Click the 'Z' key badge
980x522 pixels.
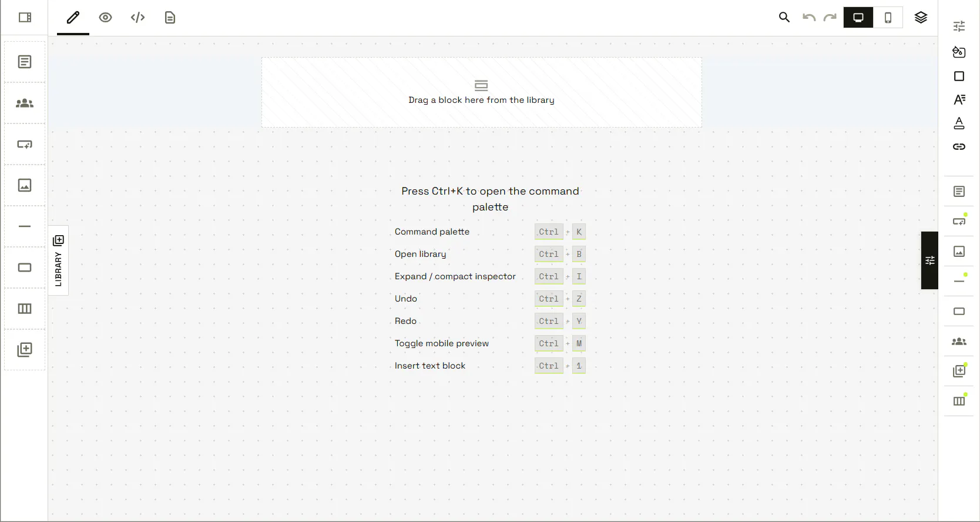point(579,299)
